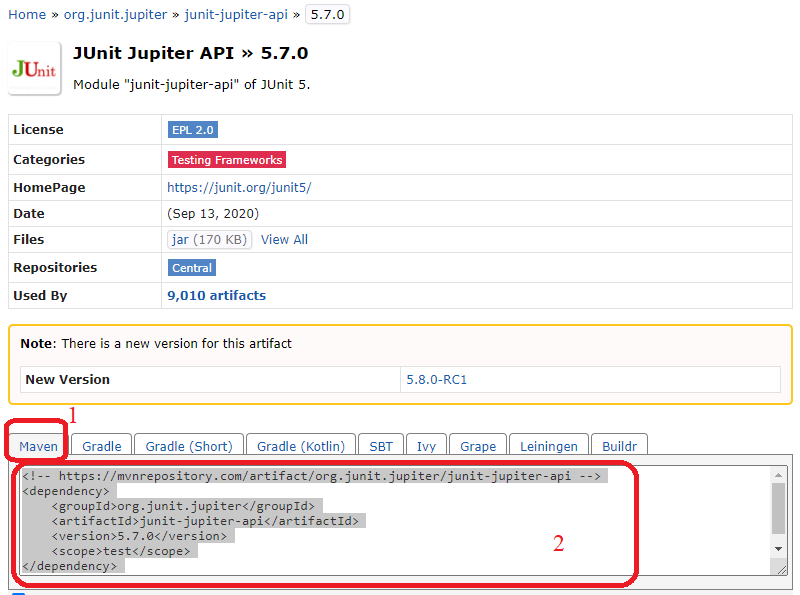Switch to the Leiningen tab

pos(548,446)
